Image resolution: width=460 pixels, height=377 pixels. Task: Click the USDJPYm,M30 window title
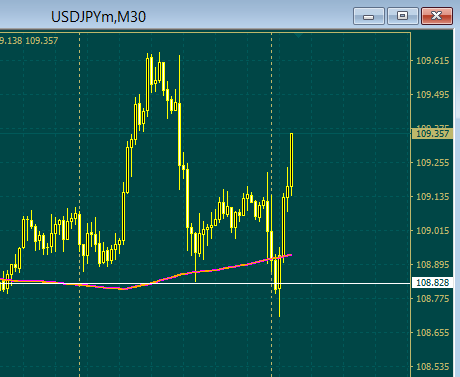[98, 17]
